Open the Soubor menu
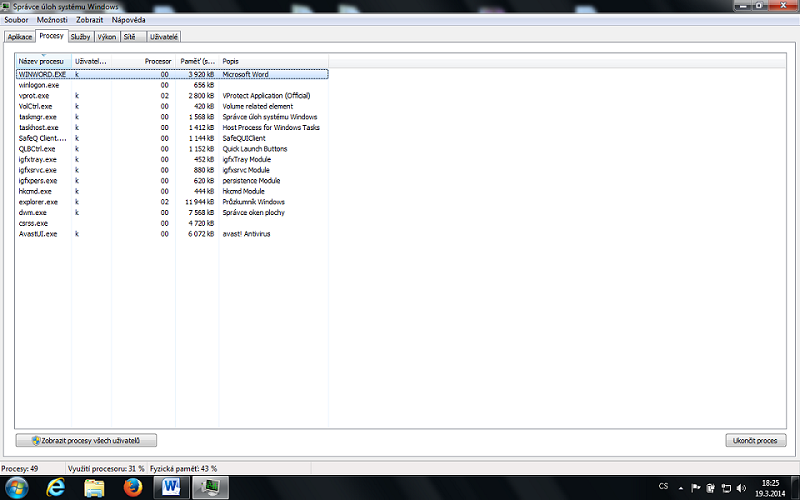The height and width of the screenshot is (500, 800). pyautogui.click(x=18, y=20)
